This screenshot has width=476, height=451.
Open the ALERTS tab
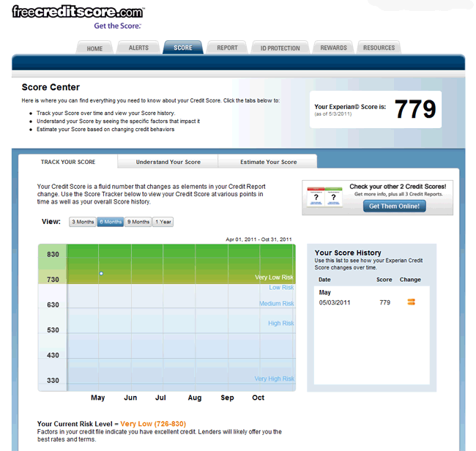tap(138, 48)
